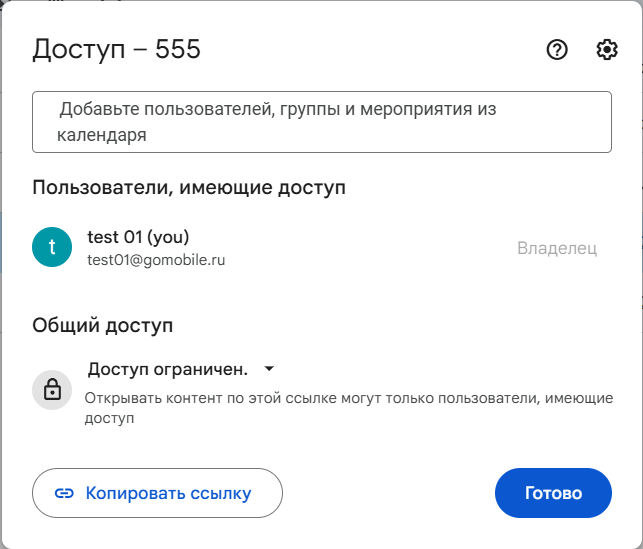This screenshot has width=643, height=549.
Task: Open the "Доступ ограничен." access menu
Action: pyautogui.click(x=168, y=370)
